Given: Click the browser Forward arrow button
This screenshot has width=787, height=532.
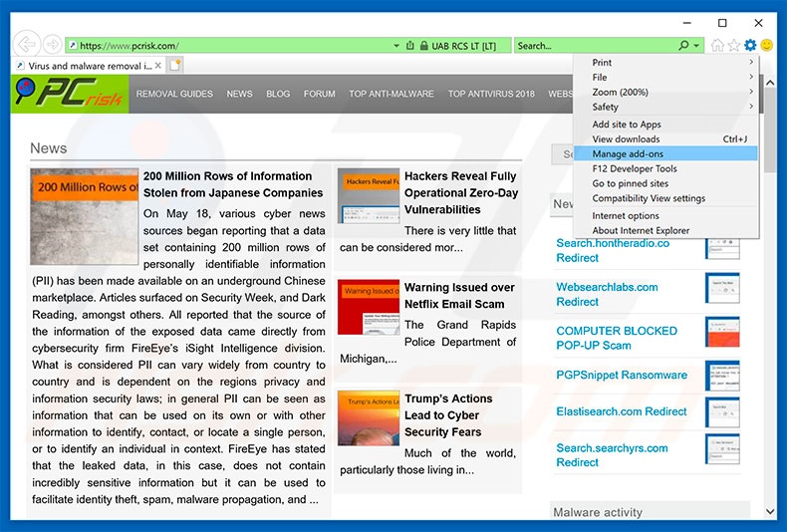Looking at the screenshot, I should click(52, 45).
